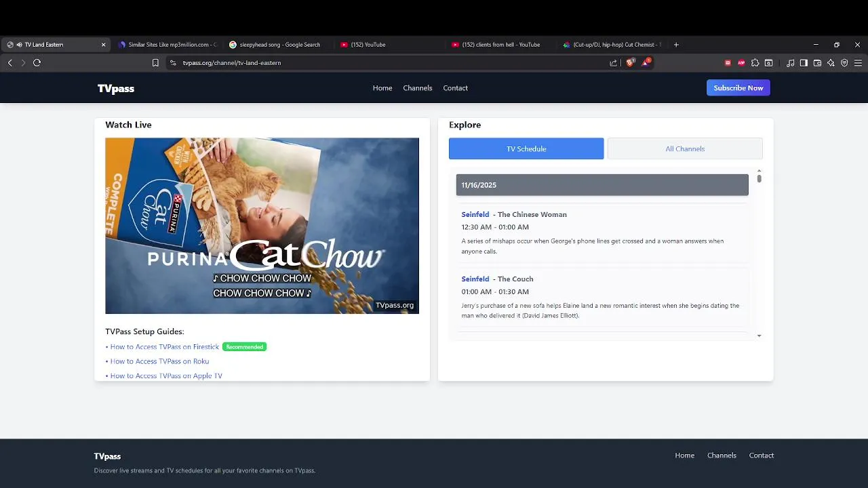
Task: Go back with the browser back arrow
Action: click(9, 62)
